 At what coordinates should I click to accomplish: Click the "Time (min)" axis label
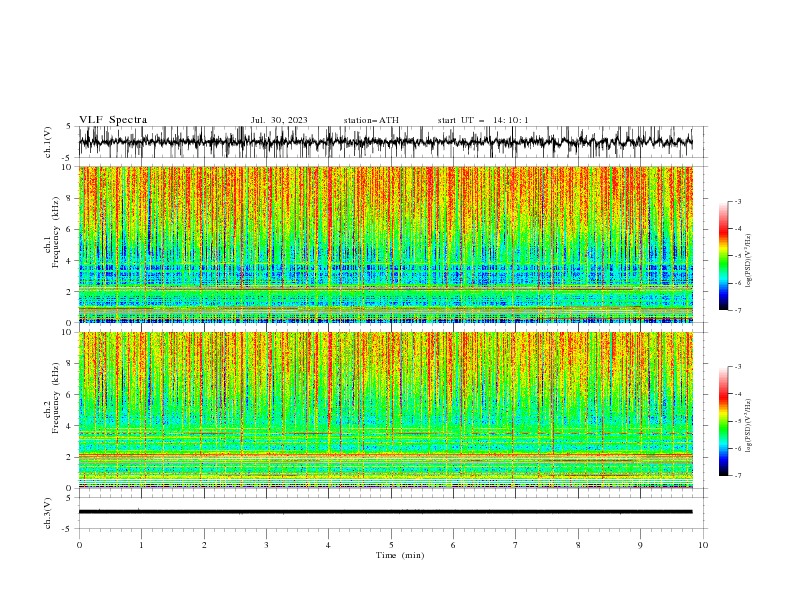(x=400, y=555)
